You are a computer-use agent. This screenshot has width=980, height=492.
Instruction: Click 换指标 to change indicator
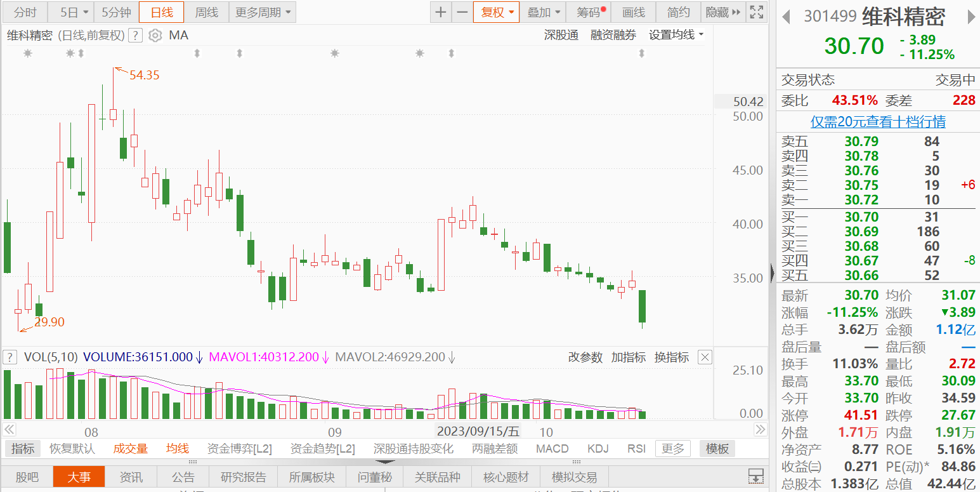[x=672, y=357]
